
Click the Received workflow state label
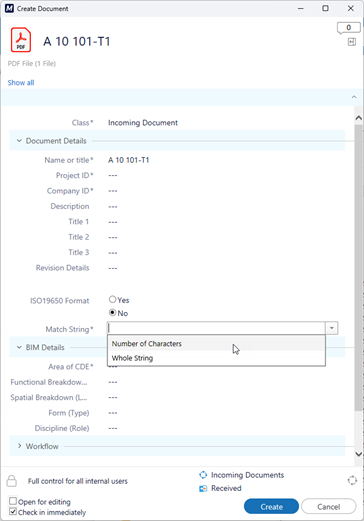click(226, 488)
